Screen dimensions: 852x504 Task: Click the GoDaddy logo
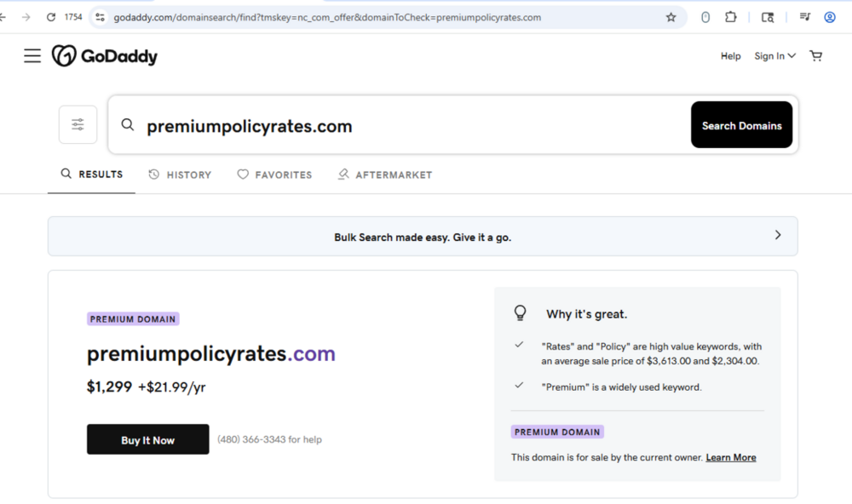(x=105, y=56)
